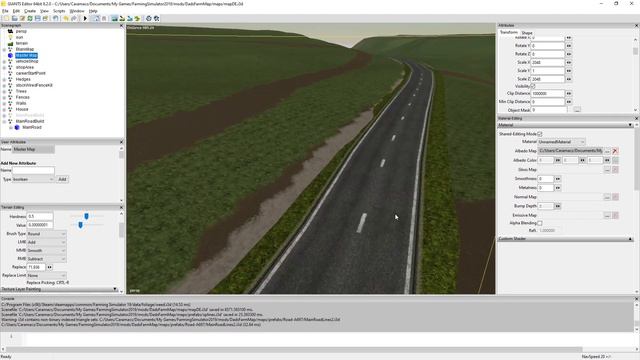Viewport: 640px width, 360px height.
Task: Click the blue shape icon beside MainRoad
Action: pyautogui.click(x=17, y=127)
